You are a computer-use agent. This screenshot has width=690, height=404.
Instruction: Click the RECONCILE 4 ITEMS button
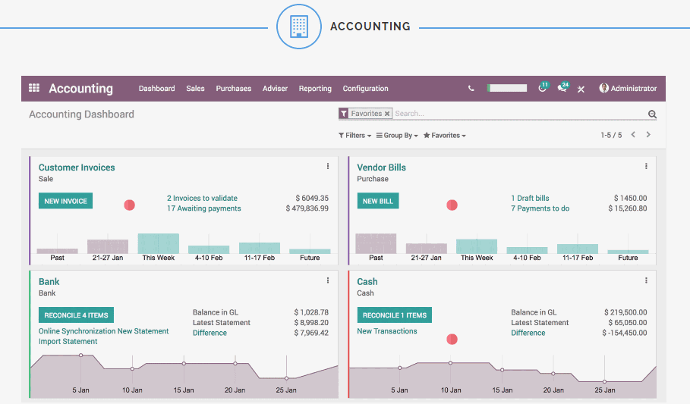76,315
